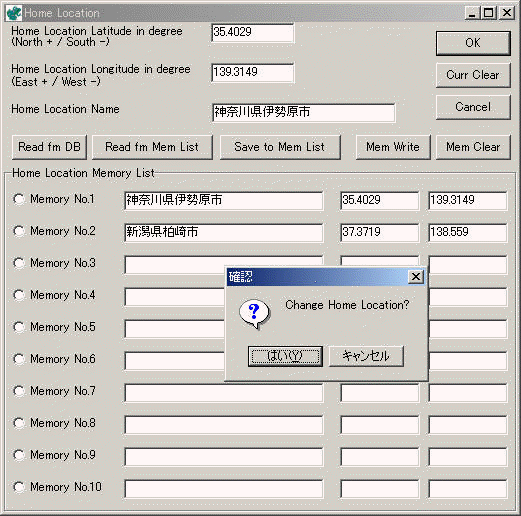Click the Mem Clear button
This screenshot has width=521, height=516.
pyautogui.click(x=473, y=147)
